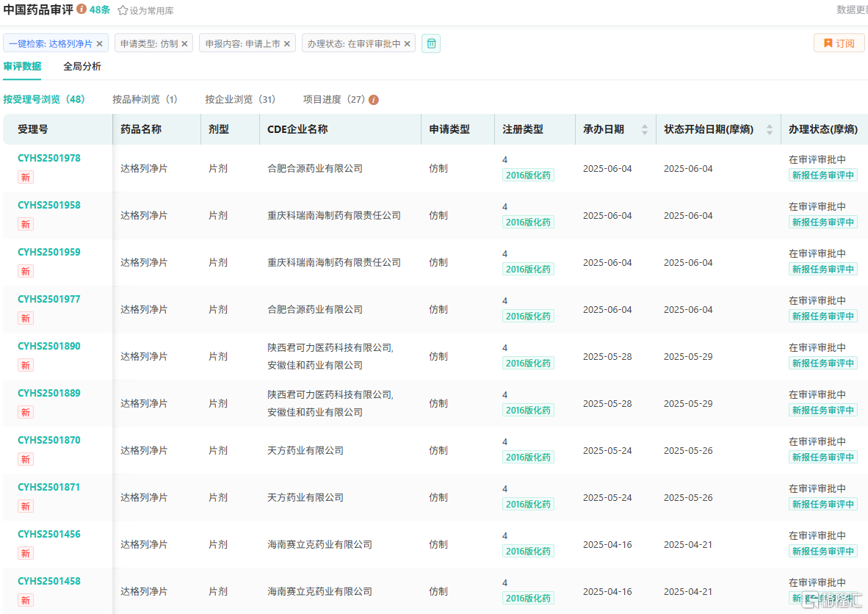Screen dimensions: 868x614
Task: Open acceptance number CYHS2501890
Action: pos(49,347)
